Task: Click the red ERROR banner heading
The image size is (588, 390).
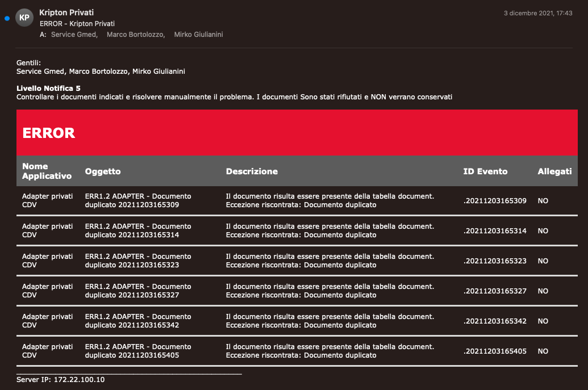Action: 49,133
